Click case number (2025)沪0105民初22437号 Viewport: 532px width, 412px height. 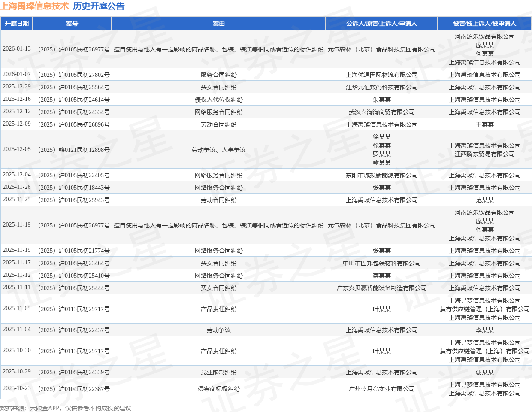point(72,330)
